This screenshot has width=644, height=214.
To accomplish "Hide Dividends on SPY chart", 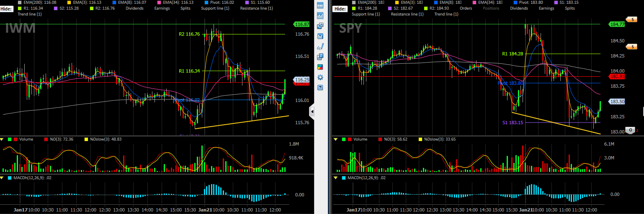I will 519,8.
